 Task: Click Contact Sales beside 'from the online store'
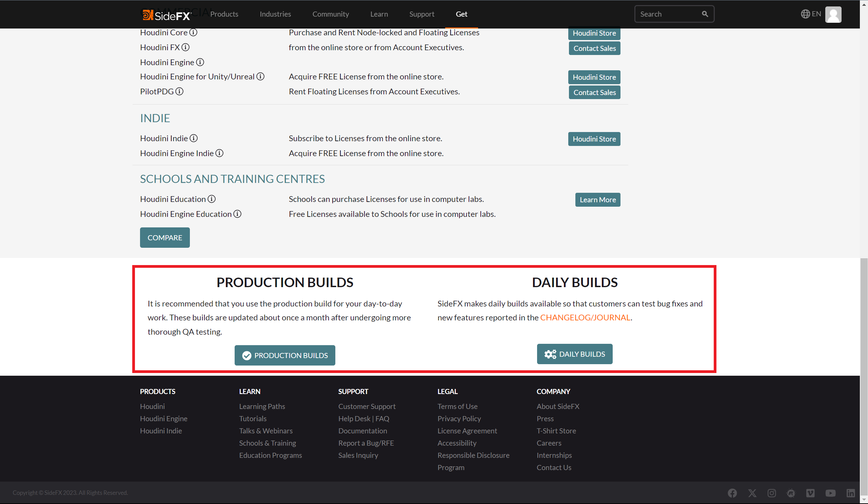coord(594,48)
